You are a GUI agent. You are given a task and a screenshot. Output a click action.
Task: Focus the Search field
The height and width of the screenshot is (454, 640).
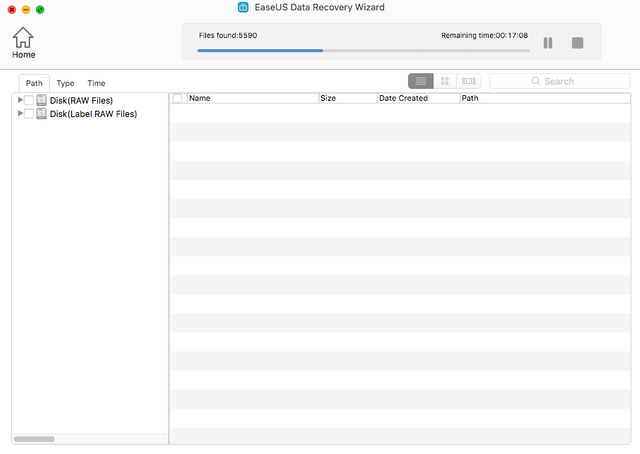(x=560, y=81)
